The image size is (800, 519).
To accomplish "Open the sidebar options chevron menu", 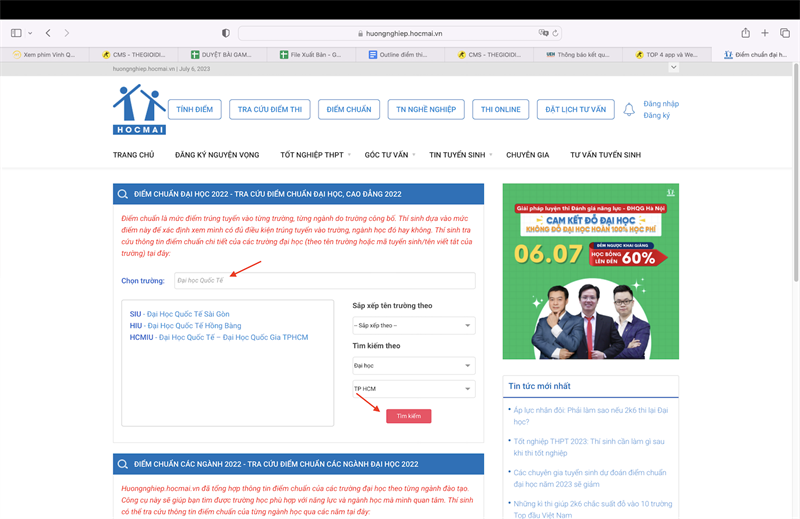I will coord(30,33).
